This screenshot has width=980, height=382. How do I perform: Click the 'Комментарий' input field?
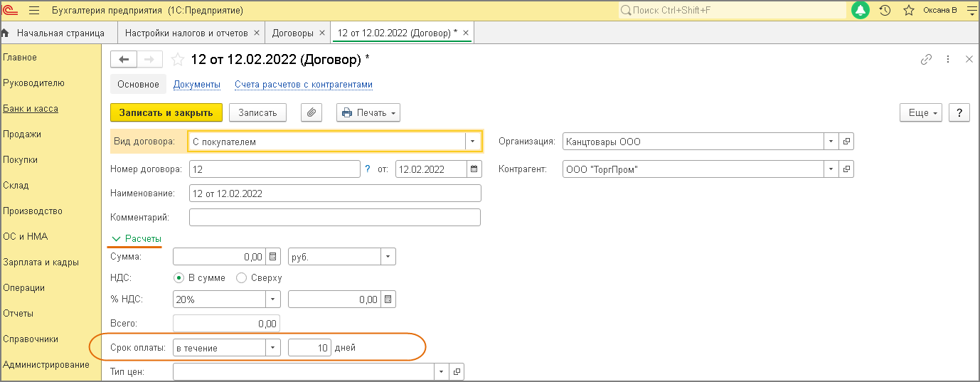335,217
